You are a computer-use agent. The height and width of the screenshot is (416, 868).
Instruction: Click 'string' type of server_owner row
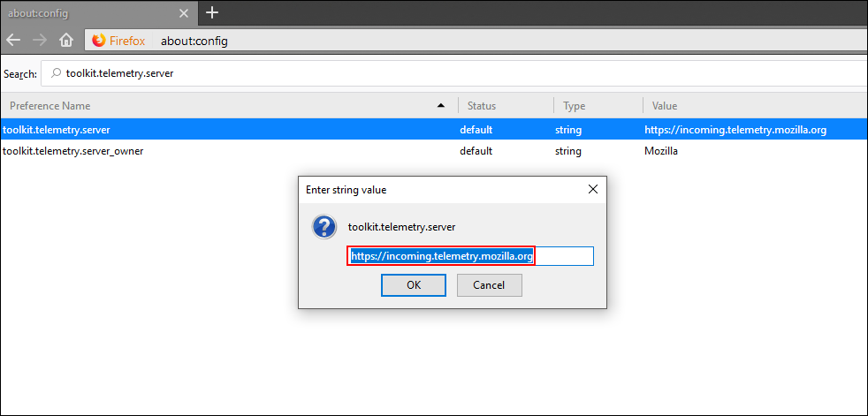click(568, 150)
